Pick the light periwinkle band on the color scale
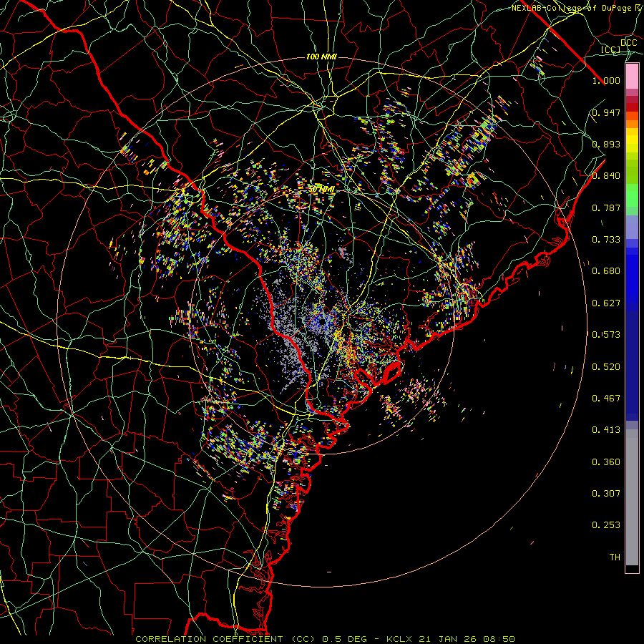This screenshot has width=644, height=644. [x=632, y=227]
